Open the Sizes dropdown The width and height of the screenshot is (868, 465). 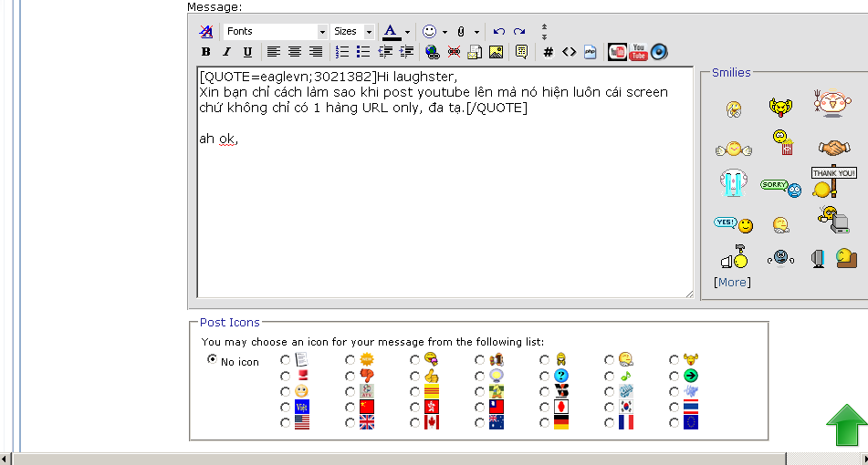352,31
